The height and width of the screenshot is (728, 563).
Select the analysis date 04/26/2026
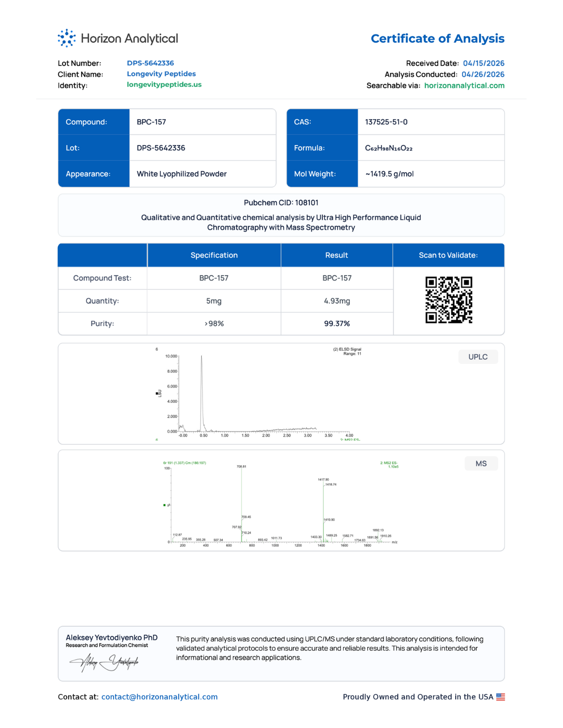pyautogui.click(x=483, y=75)
